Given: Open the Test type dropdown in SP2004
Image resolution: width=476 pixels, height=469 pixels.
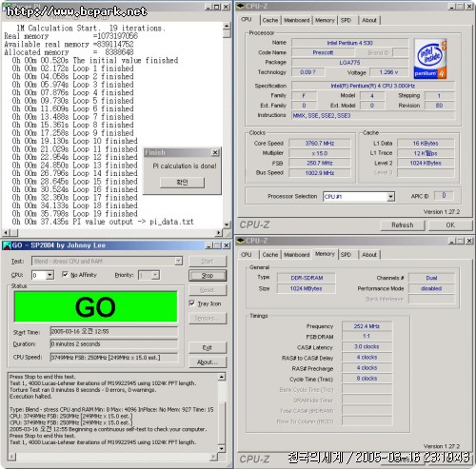Looking at the screenshot, I should [x=179, y=261].
